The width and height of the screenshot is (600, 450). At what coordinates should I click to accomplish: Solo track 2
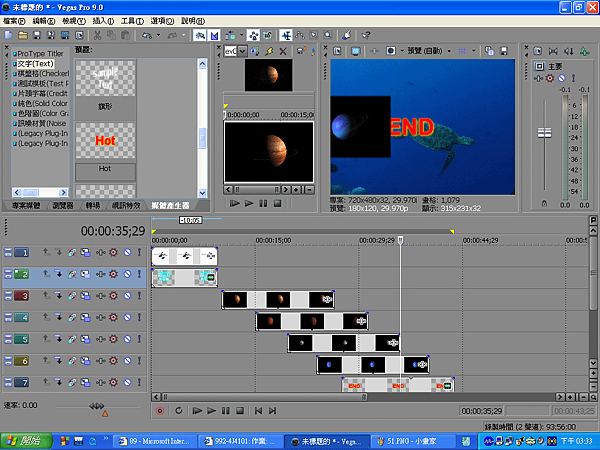(x=139, y=274)
